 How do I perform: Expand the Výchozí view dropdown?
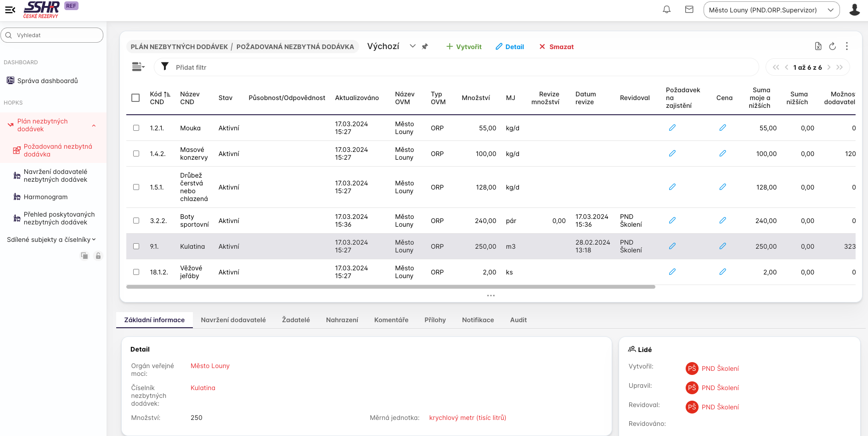tap(412, 46)
